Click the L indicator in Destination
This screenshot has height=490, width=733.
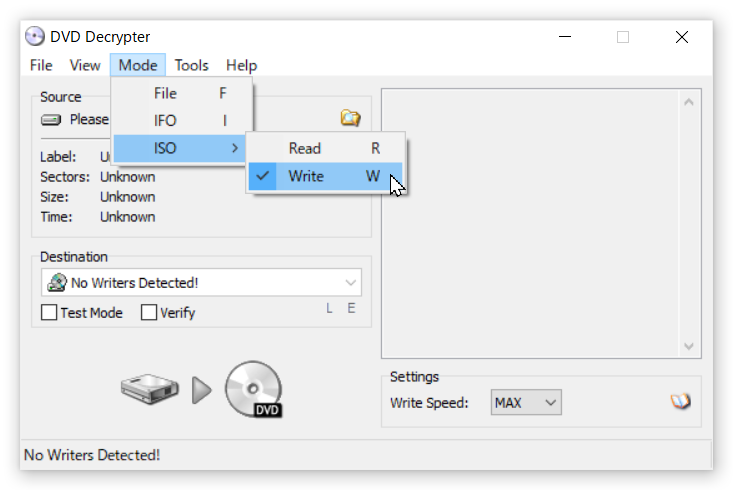(x=330, y=308)
